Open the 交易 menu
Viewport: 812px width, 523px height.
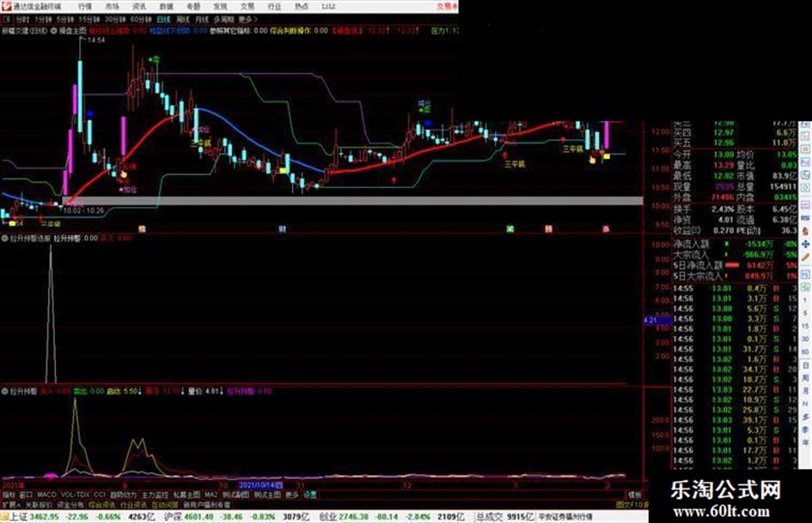(x=247, y=7)
